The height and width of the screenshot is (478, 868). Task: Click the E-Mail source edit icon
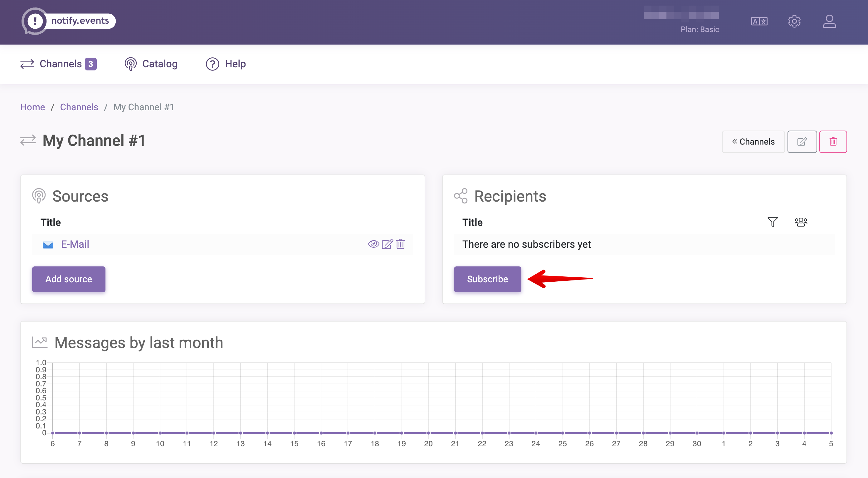click(x=387, y=244)
